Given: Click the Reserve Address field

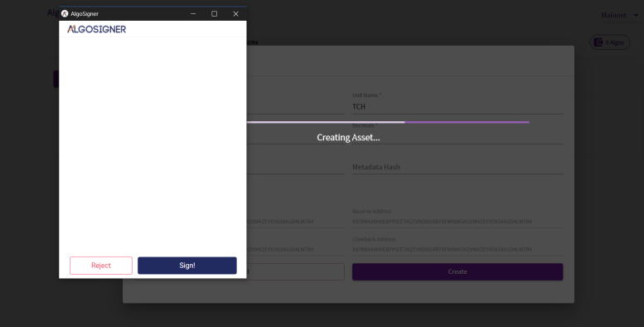Looking at the screenshot, I should (458, 222).
